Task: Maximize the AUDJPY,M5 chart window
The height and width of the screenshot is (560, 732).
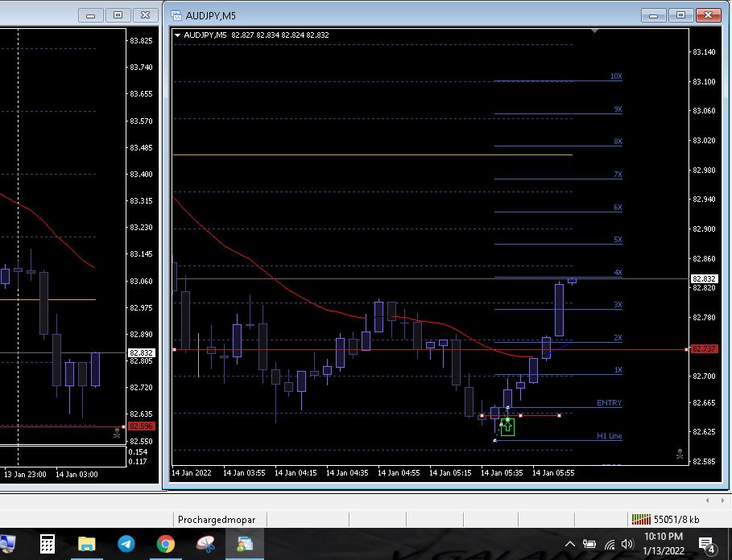Action: pyautogui.click(x=681, y=15)
